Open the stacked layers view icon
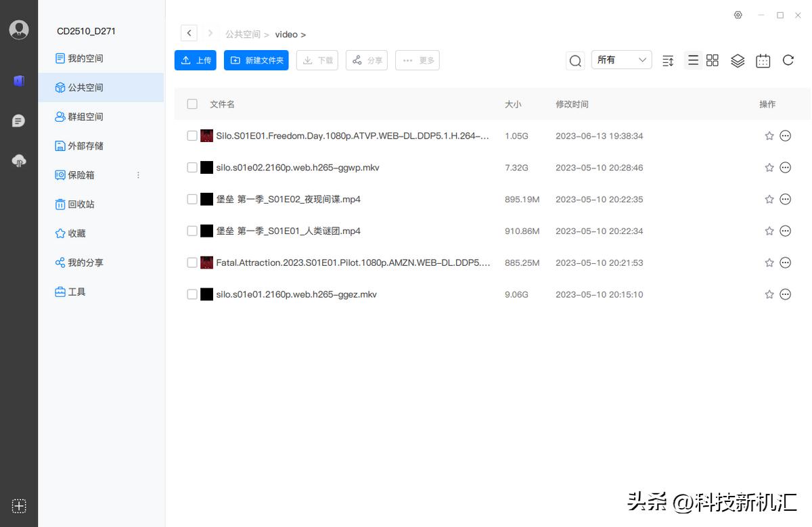812x527 pixels. pyautogui.click(x=737, y=60)
